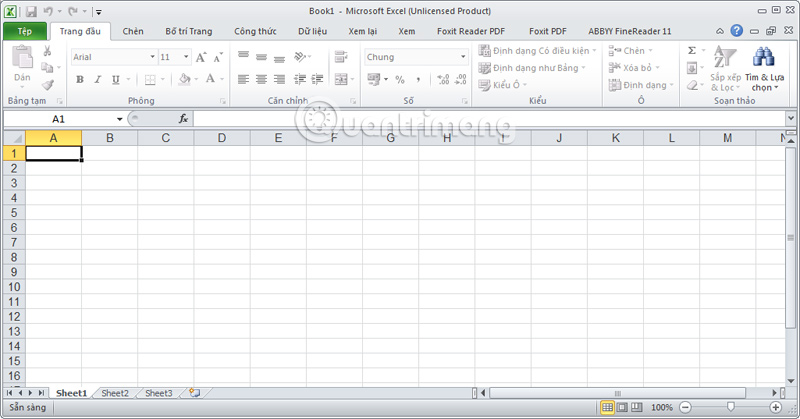Switch to the Bố trí Trang tab
The width and height of the screenshot is (800, 419).
189,31
